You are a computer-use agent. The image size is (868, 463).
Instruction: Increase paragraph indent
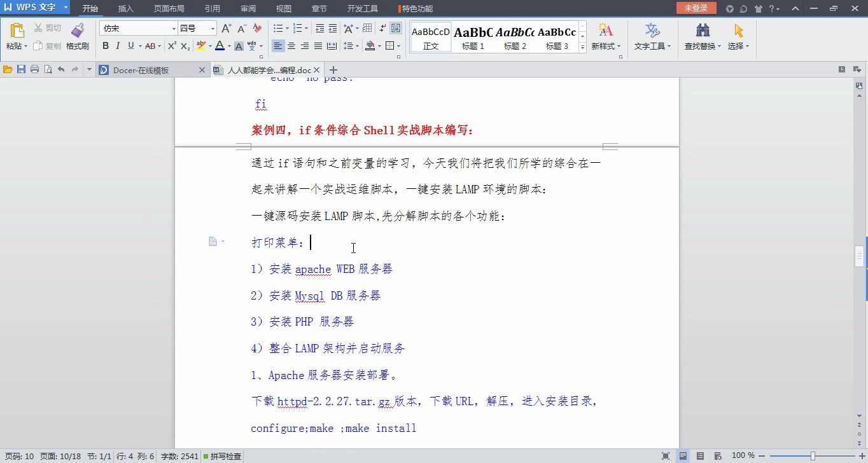pos(332,29)
